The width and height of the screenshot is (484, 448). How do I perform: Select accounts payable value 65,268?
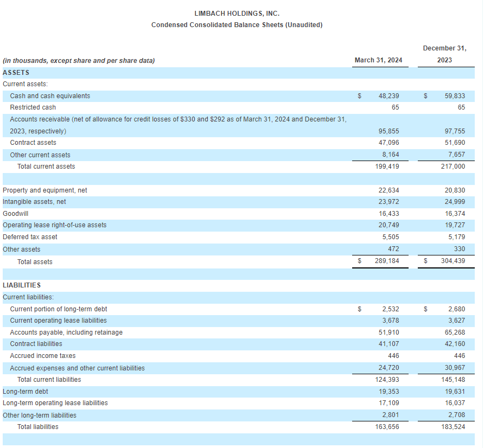(x=455, y=332)
